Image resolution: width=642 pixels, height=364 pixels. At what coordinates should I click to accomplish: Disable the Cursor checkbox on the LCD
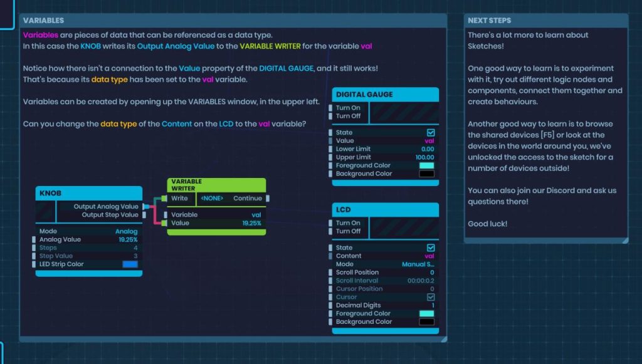tap(429, 297)
